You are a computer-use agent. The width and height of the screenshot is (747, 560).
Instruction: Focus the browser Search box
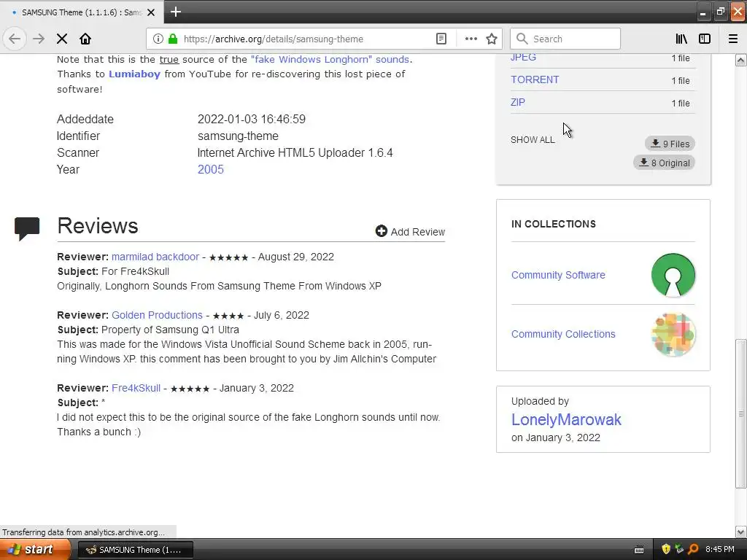565,39
